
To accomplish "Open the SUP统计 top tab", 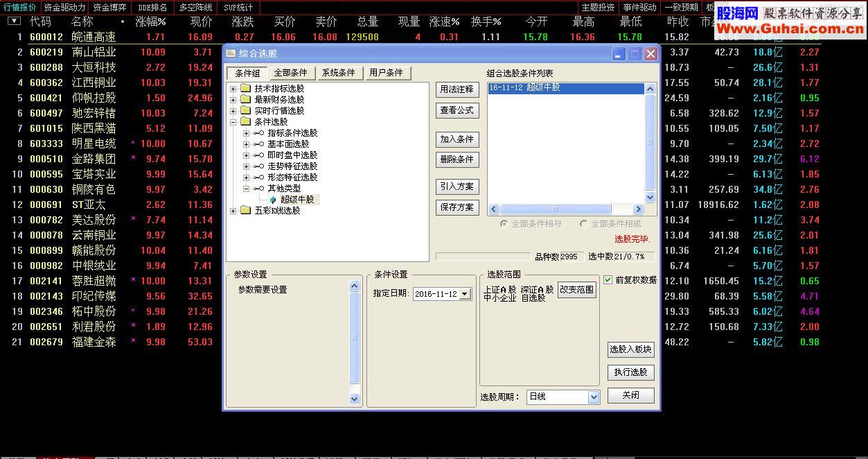I will [238, 8].
